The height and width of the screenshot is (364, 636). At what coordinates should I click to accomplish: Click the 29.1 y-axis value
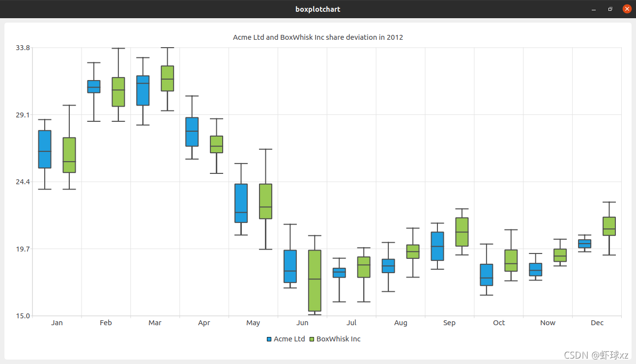click(x=23, y=114)
